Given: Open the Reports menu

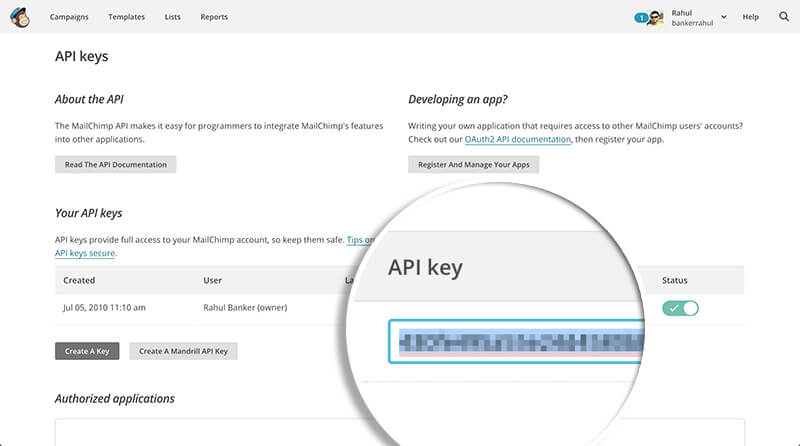Looking at the screenshot, I should [214, 17].
